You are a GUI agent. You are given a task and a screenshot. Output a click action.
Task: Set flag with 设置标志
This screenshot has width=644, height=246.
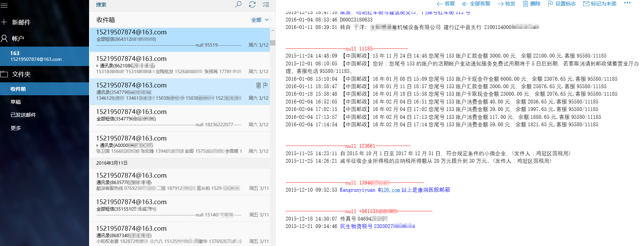[x=562, y=4]
